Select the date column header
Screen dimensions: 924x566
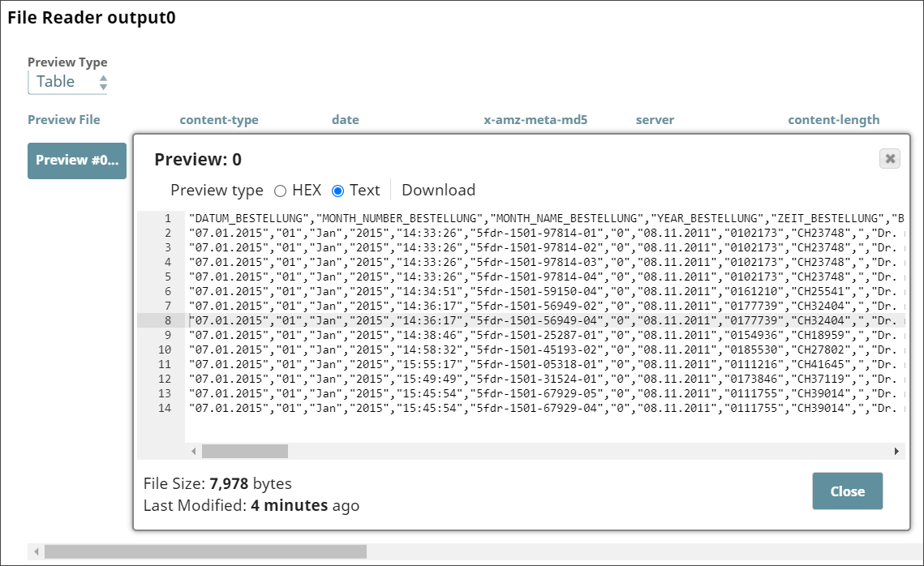click(x=345, y=119)
